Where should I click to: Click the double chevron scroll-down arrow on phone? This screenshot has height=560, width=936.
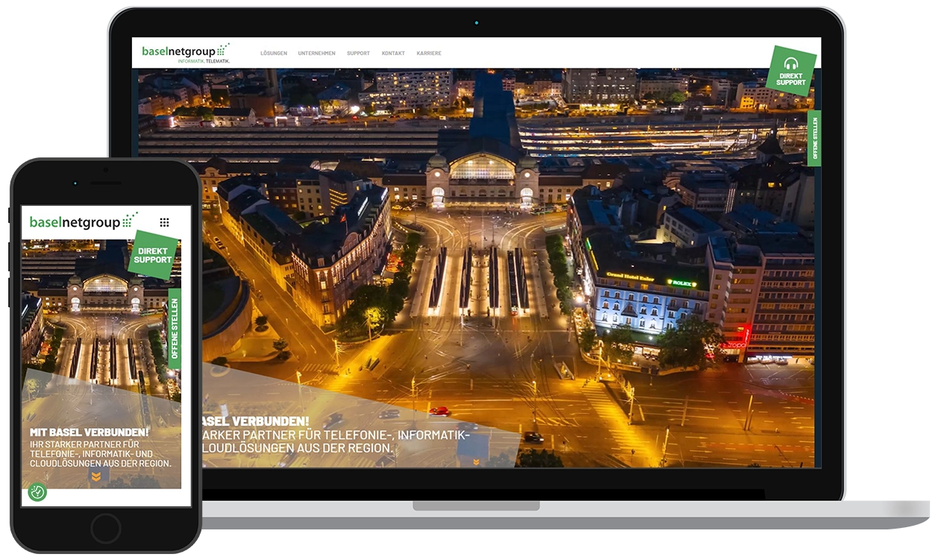tap(95, 477)
